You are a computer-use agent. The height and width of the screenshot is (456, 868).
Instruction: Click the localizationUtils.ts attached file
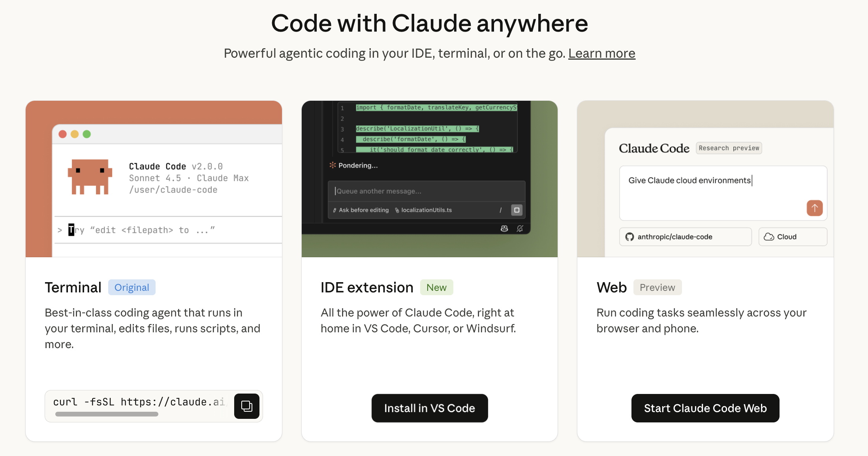tap(423, 210)
